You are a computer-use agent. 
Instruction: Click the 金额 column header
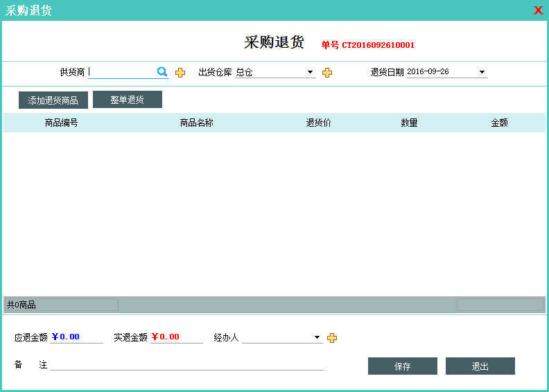(x=499, y=123)
